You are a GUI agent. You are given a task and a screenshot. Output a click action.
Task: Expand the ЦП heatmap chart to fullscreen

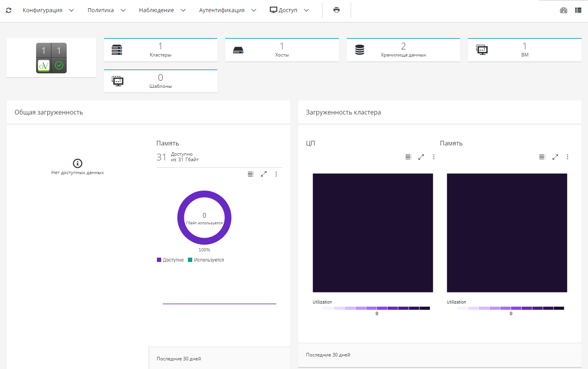(421, 157)
